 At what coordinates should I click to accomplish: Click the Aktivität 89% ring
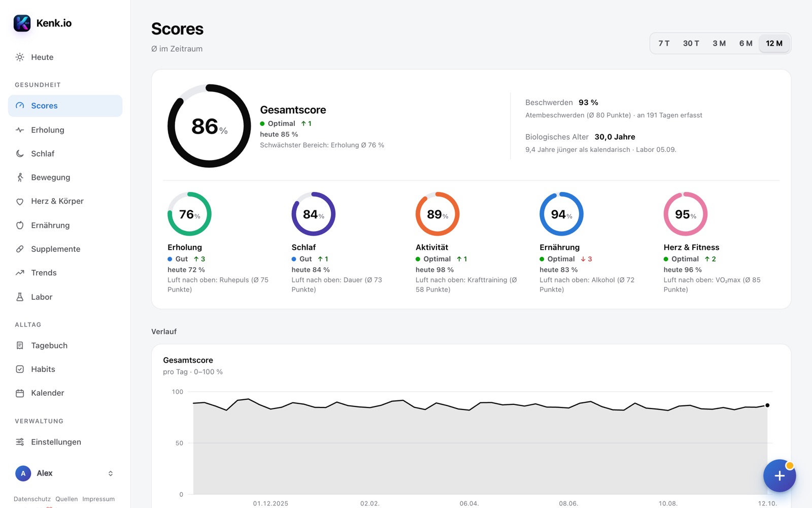pos(437,214)
